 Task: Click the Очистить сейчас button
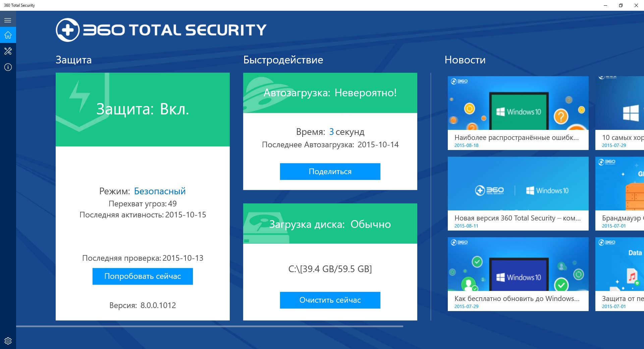pyautogui.click(x=330, y=300)
